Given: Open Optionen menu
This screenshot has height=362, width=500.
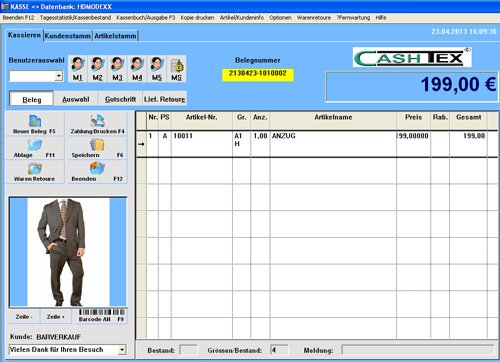Looking at the screenshot, I should (x=280, y=18).
